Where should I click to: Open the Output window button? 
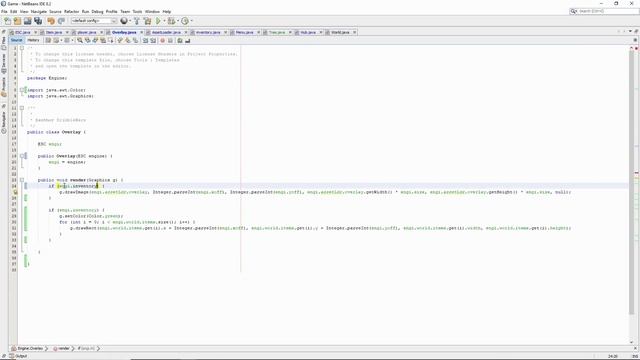coord(18,356)
